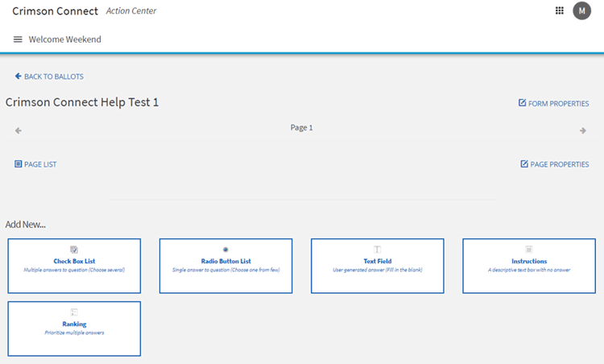Image resolution: width=604 pixels, height=364 pixels.
Task: Click the Text Field icon
Action: pos(378,250)
